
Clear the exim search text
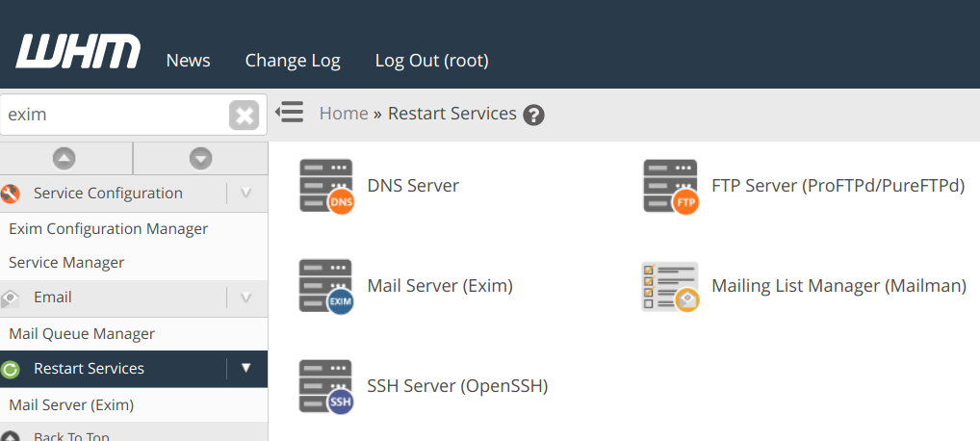[244, 116]
